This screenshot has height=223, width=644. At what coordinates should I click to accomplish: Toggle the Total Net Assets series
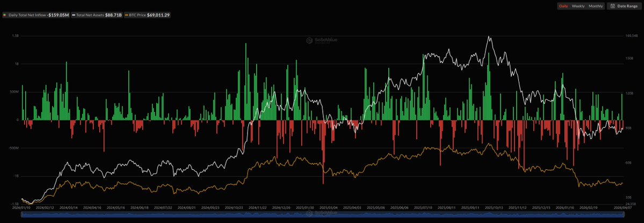[97, 15]
